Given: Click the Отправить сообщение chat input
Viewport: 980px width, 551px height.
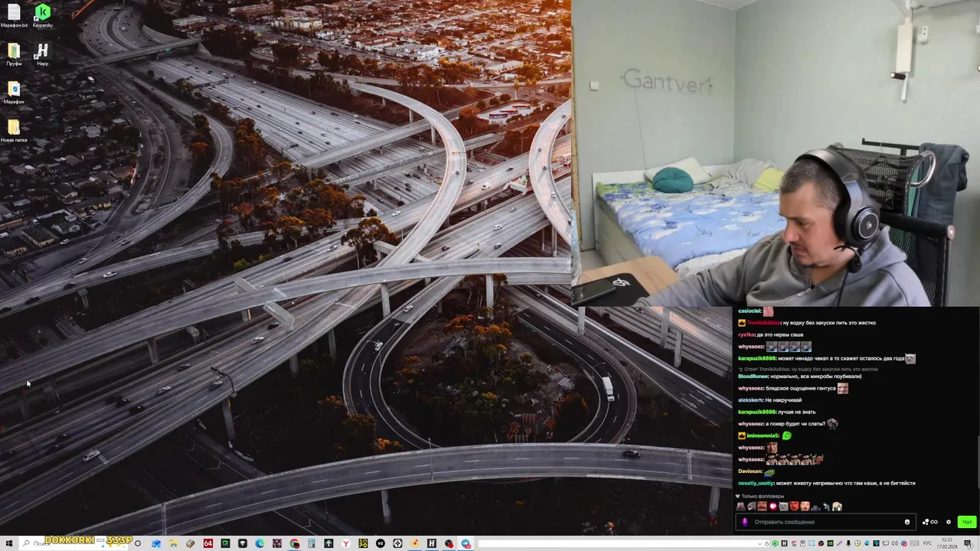Looking at the screenshot, I should [x=825, y=522].
